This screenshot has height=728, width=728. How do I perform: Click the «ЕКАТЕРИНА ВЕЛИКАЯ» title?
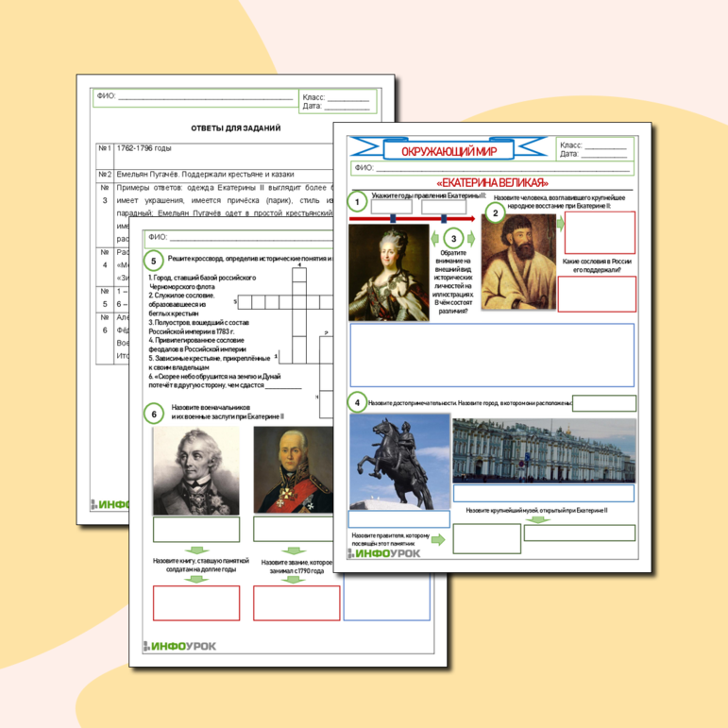click(x=493, y=182)
